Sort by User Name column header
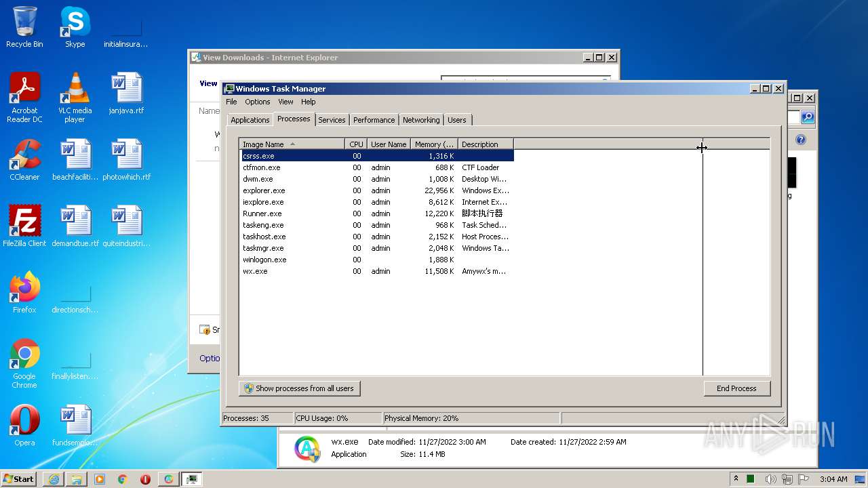The height and width of the screenshot is (488, 868). (x=389, y=144)
